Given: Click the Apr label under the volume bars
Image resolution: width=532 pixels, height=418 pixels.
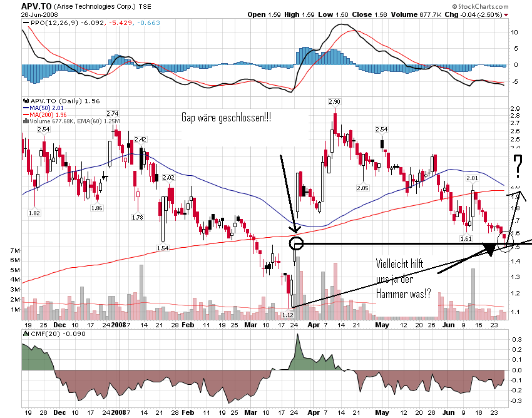Looking at the screenshot, I should pyautogui.click(x=314, y=325).
